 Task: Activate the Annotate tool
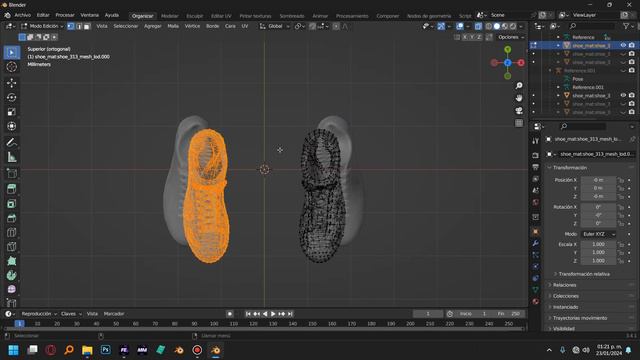(11, 142)
